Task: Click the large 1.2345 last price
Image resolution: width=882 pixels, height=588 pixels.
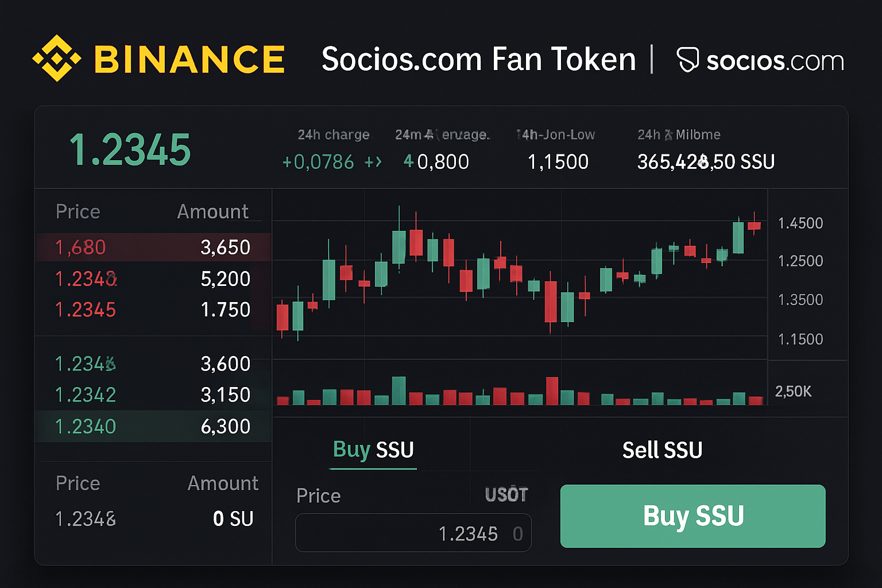Action: coord(130,150)
